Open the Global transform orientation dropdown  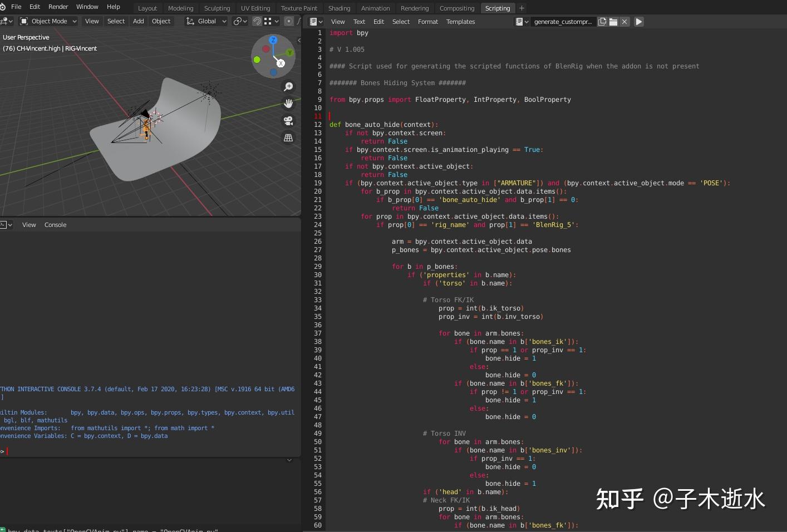(x=207, y=21)
